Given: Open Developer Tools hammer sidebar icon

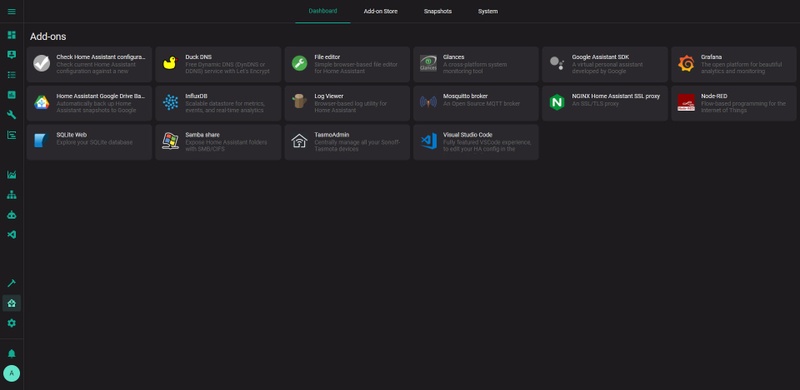Looking at the screenshot, I should pos(11,283).
